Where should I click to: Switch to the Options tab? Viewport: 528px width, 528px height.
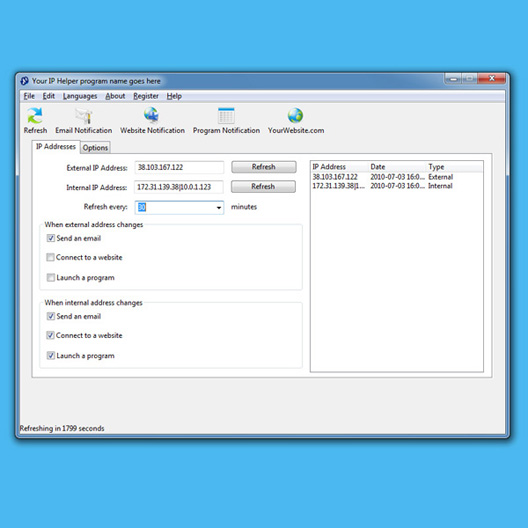pyautogui.click(x=95, y=148)
